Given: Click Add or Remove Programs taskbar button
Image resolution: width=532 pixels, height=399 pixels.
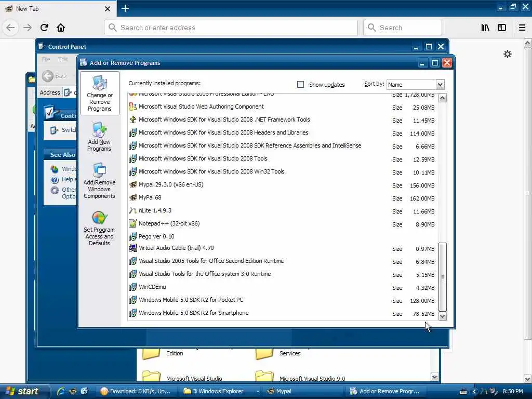Looking at the screenshot, I should click(x=385, y=391).
